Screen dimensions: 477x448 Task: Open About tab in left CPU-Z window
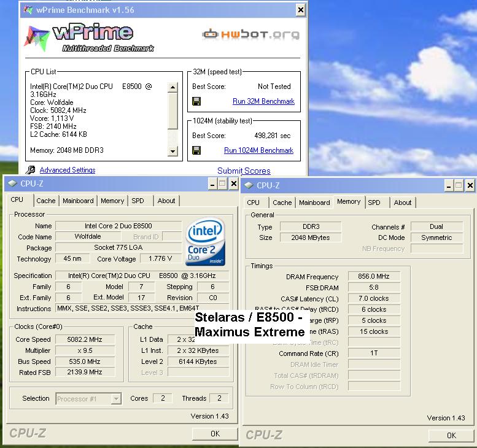tap(166, 201)
